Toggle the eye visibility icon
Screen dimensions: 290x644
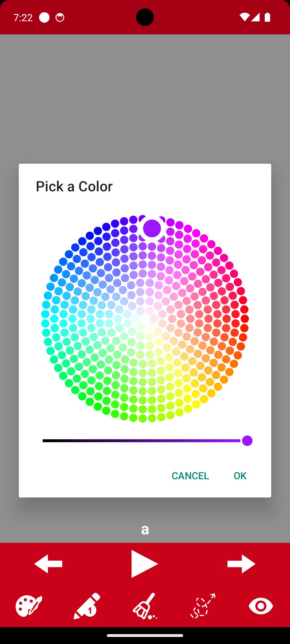click(x=260, y=606)
